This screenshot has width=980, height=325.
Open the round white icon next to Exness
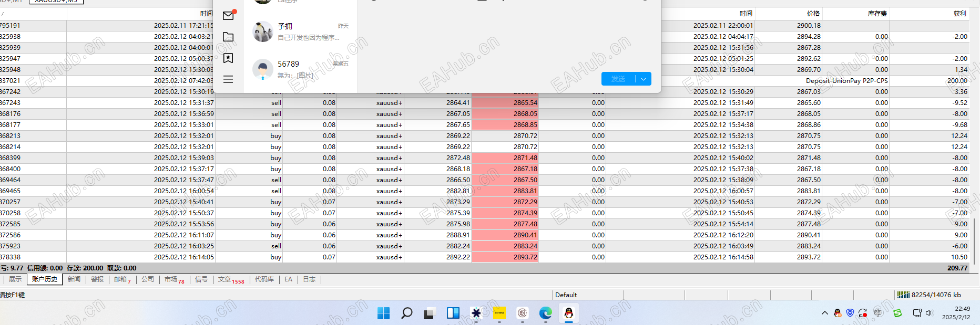pyautogui.click(x=523, y=313)
